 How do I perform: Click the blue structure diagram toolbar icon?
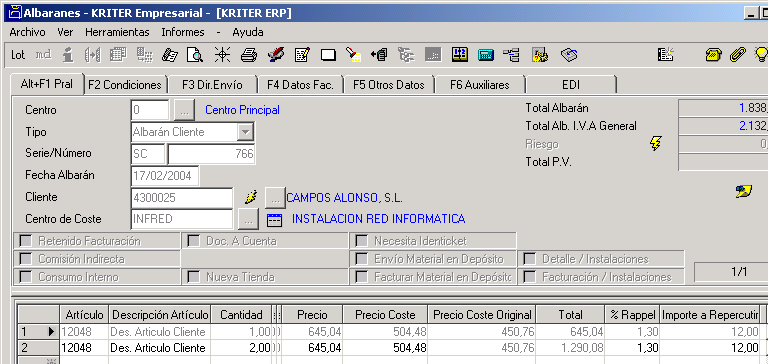[511, 55]
